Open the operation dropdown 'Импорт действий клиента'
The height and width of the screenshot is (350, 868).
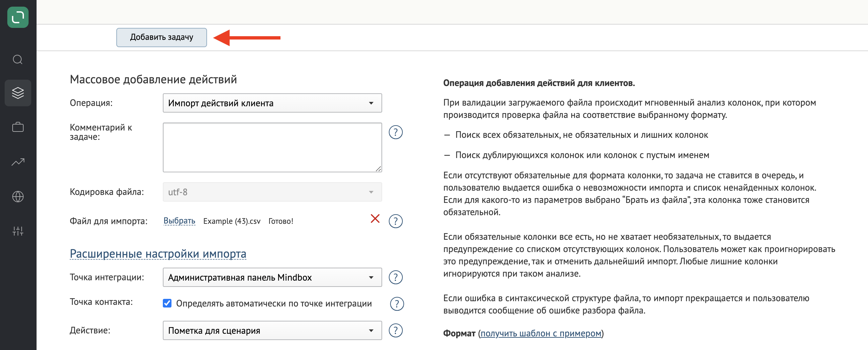coord(272,103)
